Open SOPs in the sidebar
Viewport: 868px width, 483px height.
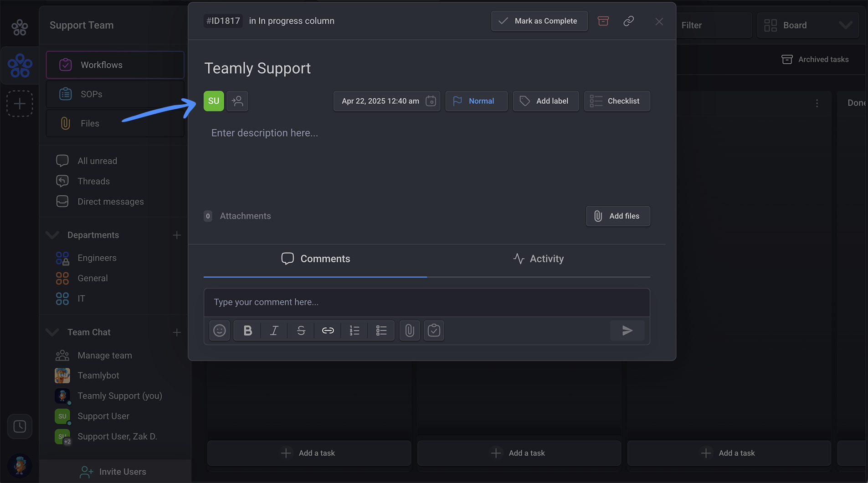115,94
